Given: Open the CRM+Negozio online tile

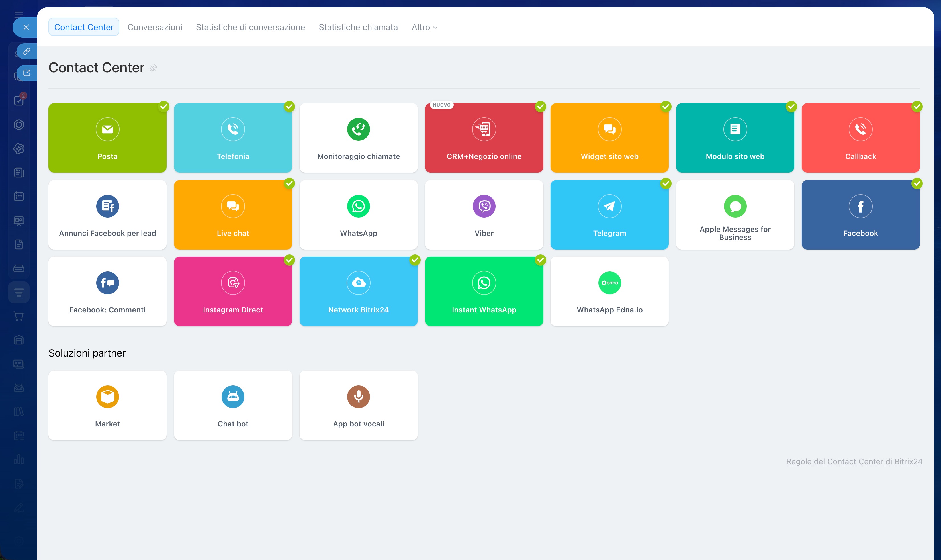Looking at the screenshot, I should (x=484, y=138).
